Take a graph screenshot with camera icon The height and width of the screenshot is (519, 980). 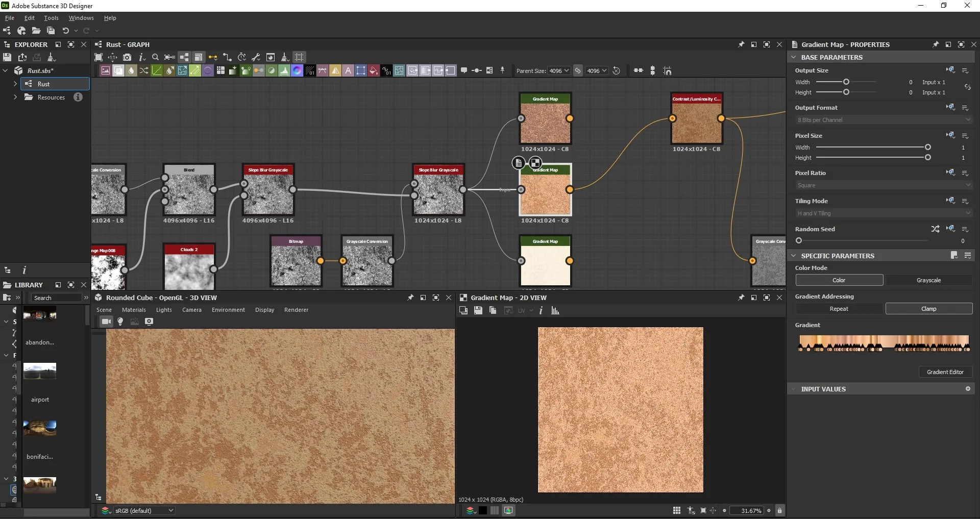pyautogui.click(x=127, y=57)
